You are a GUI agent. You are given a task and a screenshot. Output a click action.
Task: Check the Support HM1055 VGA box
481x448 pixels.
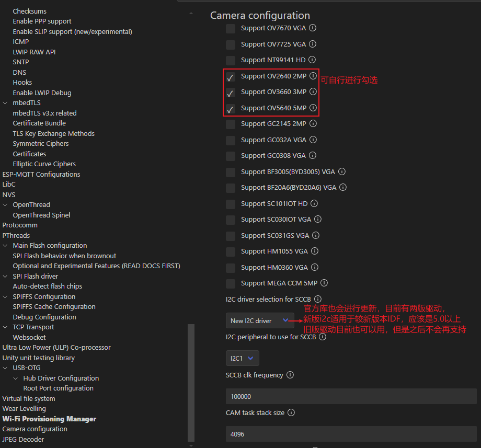(x=231, y=252)
